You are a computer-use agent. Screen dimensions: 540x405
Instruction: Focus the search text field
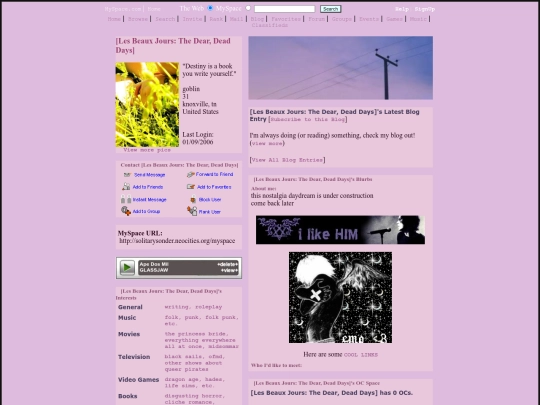click(x=284, y=9)
